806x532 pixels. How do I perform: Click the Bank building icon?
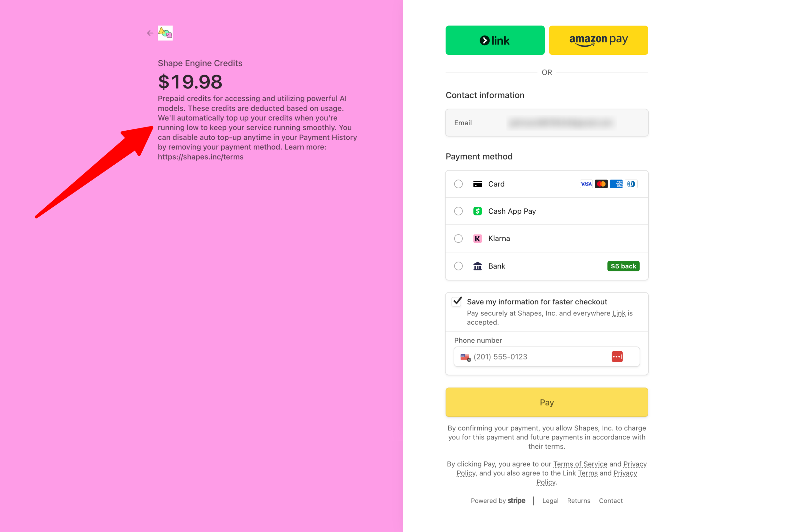click(477, 266)
